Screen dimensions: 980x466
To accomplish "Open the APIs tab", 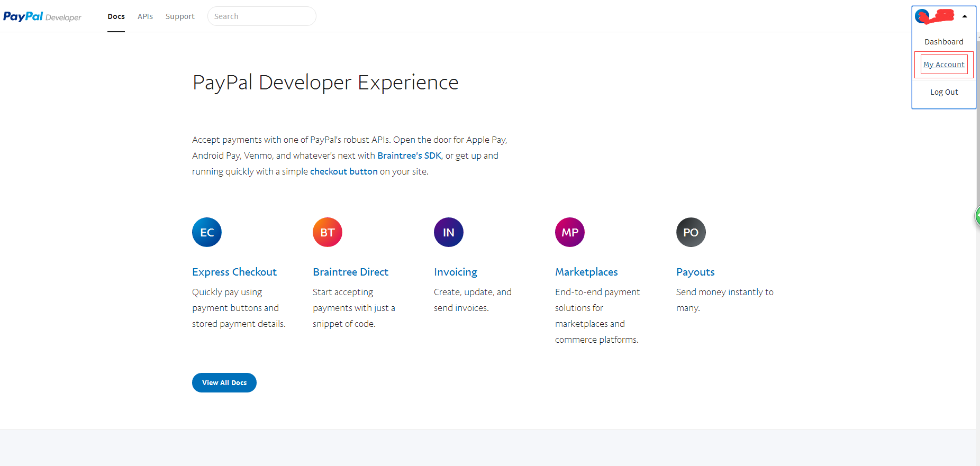I will [x=145, y=16].
